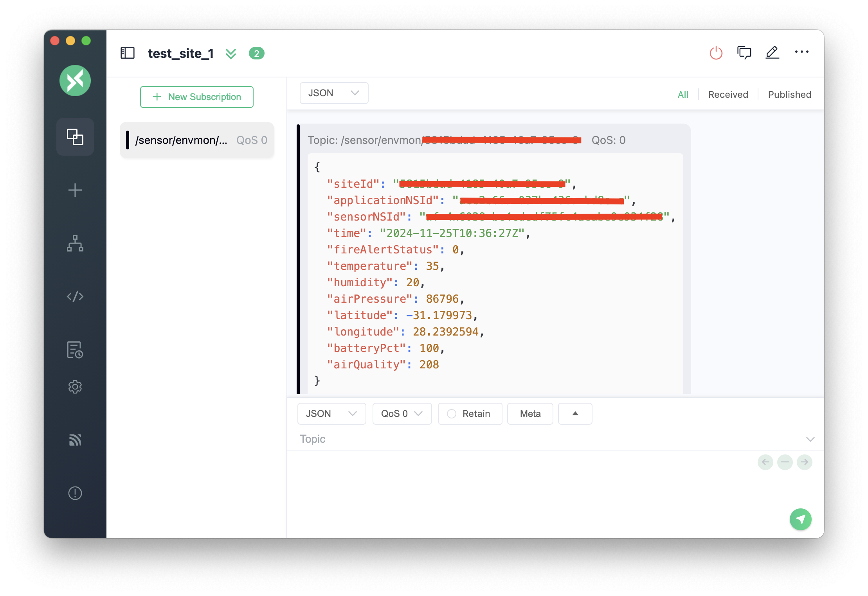Send message with green paper plane
The width and height of the screenshot is (868, 596).
[x=800, y=519]
